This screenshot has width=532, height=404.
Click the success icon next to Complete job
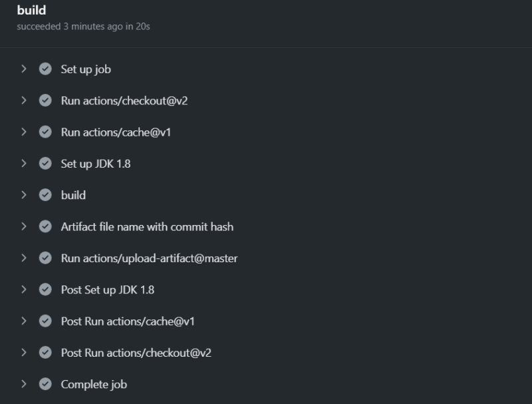pyautogui.click(x=45, y=385)
